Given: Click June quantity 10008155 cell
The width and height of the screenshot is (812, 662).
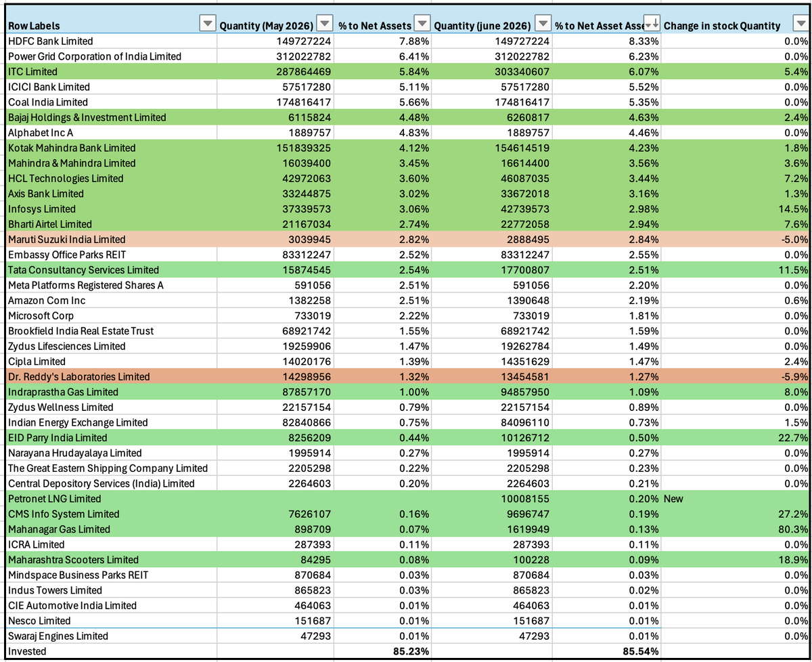Looking at the screenshot, I should (x=492, y=498).
